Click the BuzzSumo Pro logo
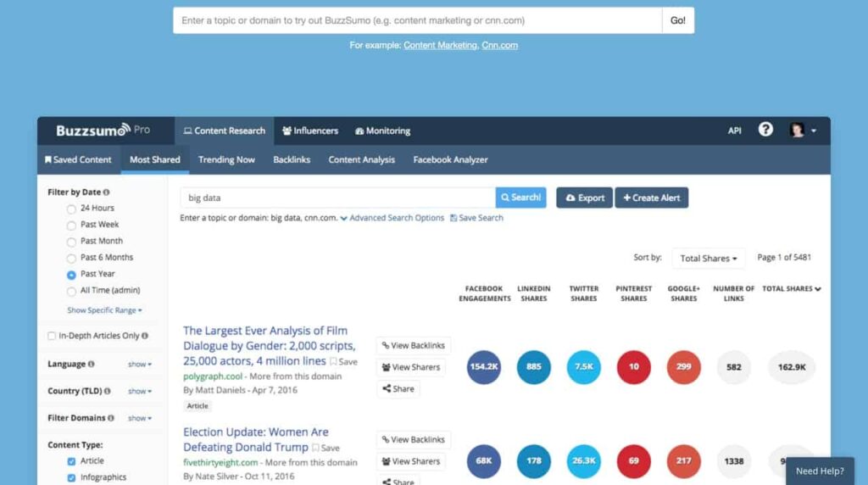 pyautogui.click(x=103, y=131)
